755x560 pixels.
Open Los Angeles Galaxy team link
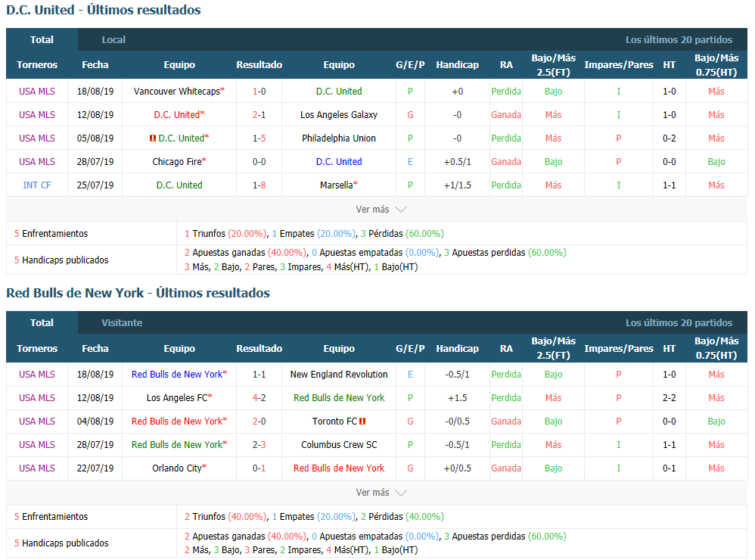(339, 114)
